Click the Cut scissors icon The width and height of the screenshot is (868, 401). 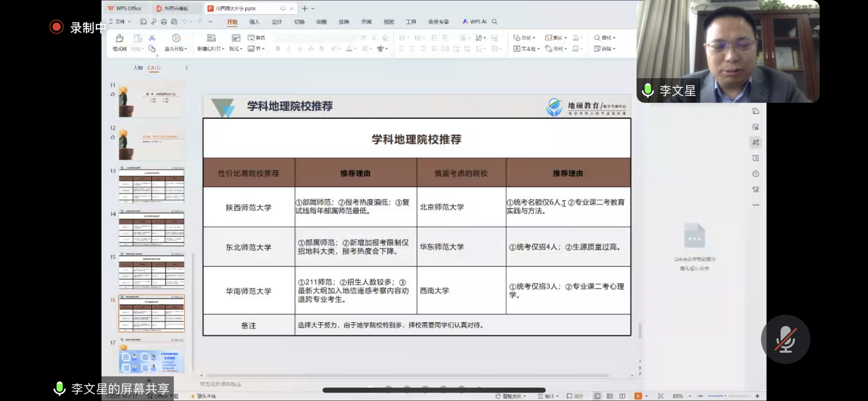coord(152,38)
